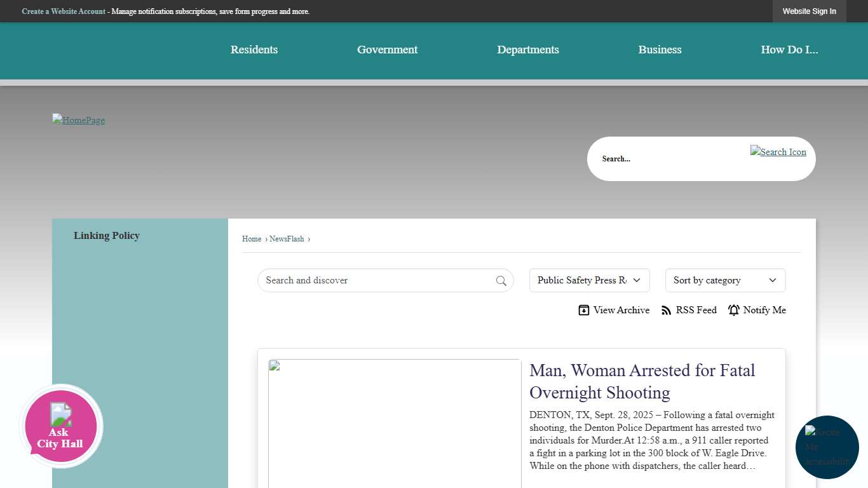Open the Sort by category dropdown
This screenshot has width=868, height=488.
click(725, 280)
